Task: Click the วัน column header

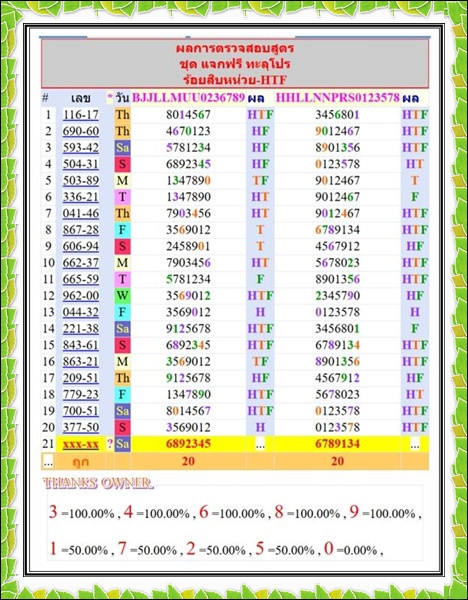Action: pyautogui.click(x=122, y=98)
